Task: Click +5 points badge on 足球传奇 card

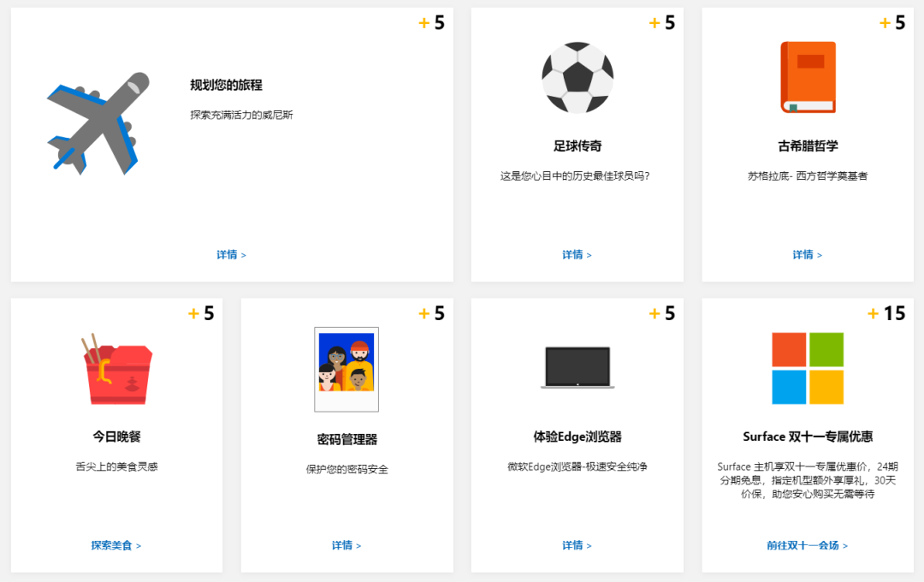Action: [661, 22]
